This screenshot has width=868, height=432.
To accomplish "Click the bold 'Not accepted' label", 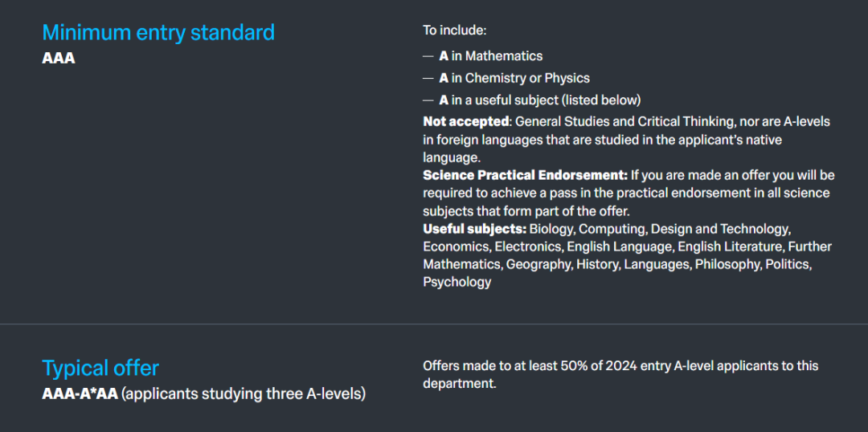I will pos(465,122).
